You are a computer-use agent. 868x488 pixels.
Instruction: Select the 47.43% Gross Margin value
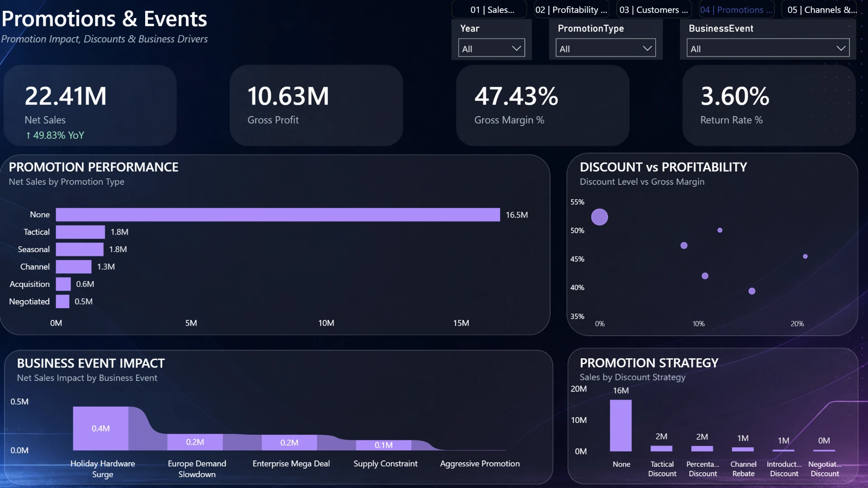point(516,96)
